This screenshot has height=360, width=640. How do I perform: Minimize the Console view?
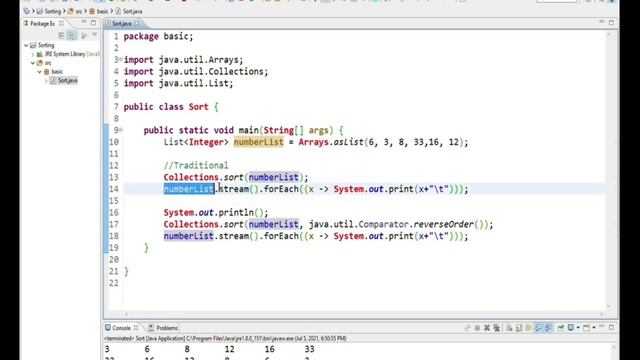(x=602, y=327)
